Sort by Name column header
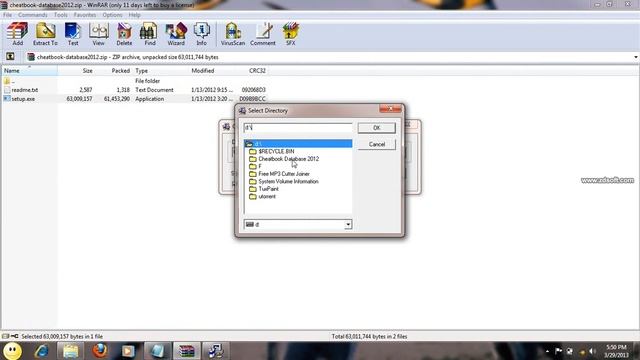The height and width of the screenshot is (360, 640). tap(29, 71)
